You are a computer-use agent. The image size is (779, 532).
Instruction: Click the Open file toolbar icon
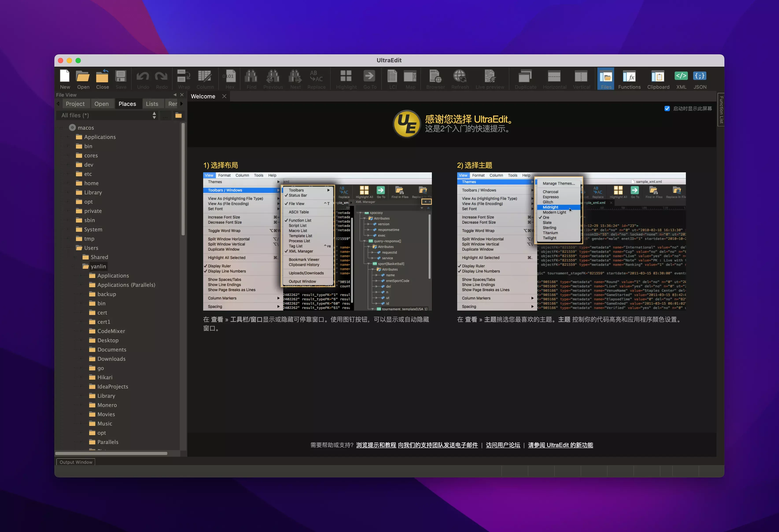83,79
